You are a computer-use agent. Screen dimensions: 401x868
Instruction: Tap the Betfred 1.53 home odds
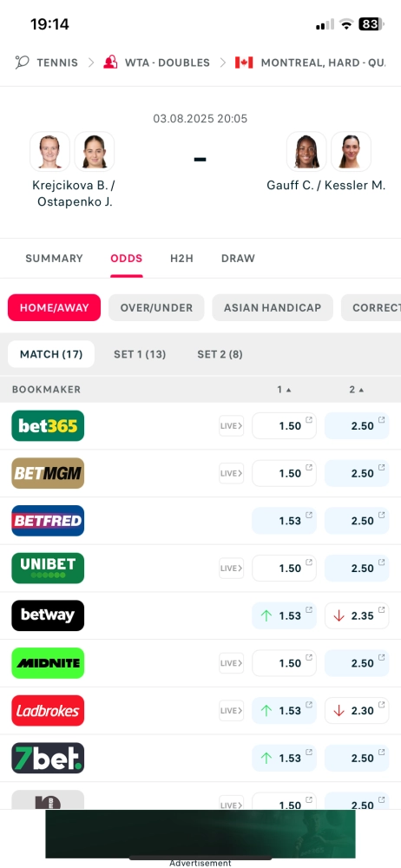pos(284,521)
